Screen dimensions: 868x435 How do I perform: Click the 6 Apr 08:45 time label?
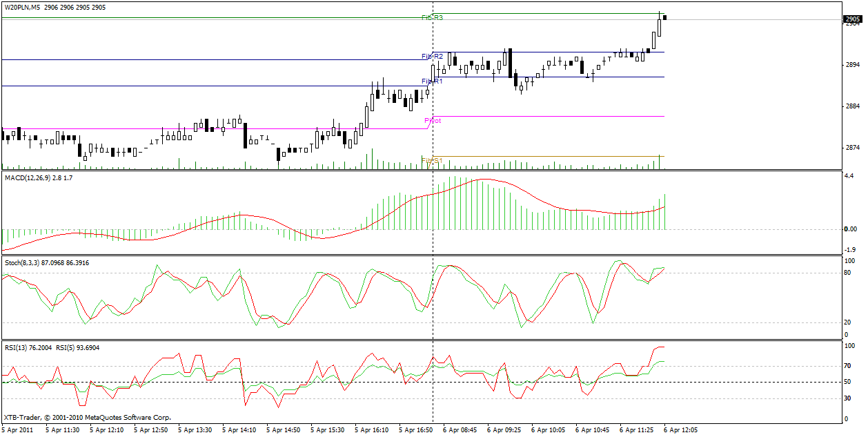460,429
